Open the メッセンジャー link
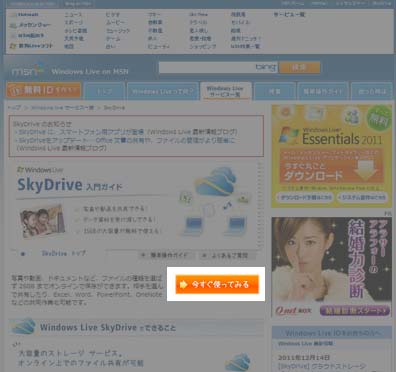The height and width of the screenshot is (372, 396). (30, 25)
